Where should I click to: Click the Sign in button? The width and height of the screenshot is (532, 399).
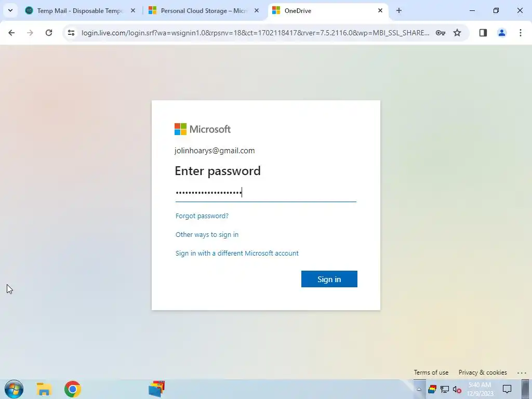coord(329,279)
